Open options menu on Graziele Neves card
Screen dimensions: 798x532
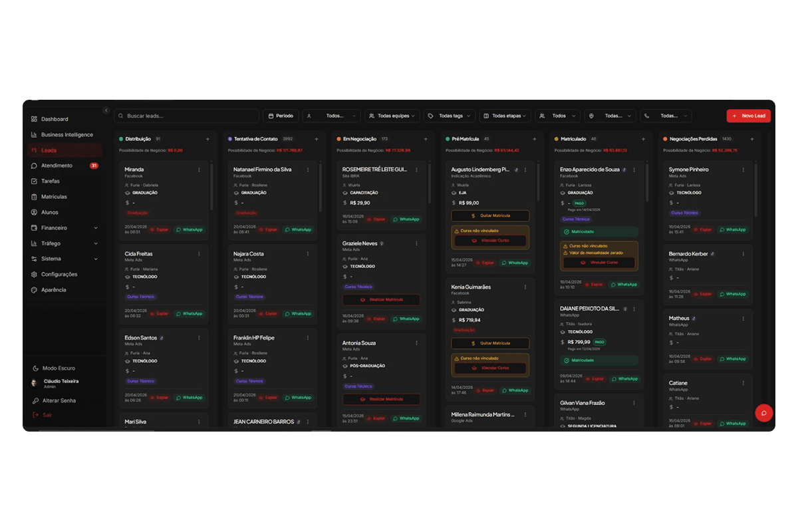[416, 243]
